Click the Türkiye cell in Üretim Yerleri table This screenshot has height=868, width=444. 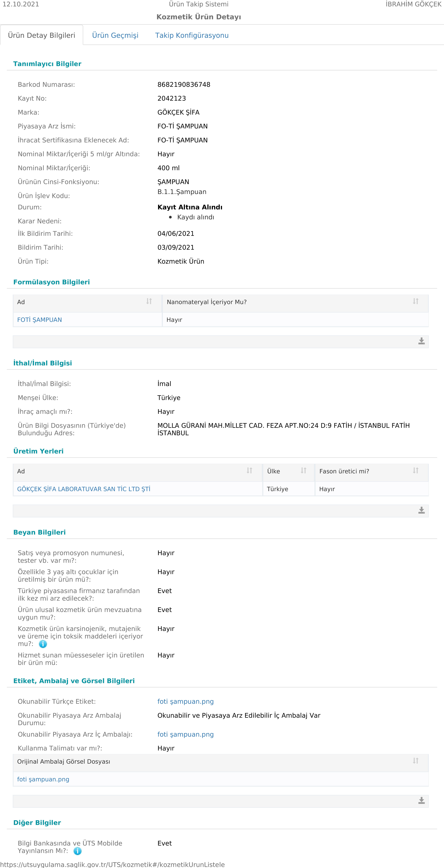277,489
